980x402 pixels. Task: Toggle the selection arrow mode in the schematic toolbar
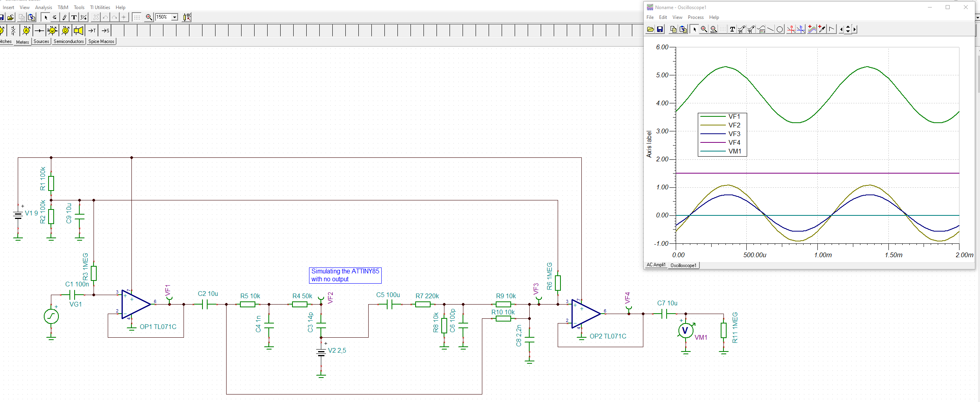pyautogui.click(x=46, y=17)
